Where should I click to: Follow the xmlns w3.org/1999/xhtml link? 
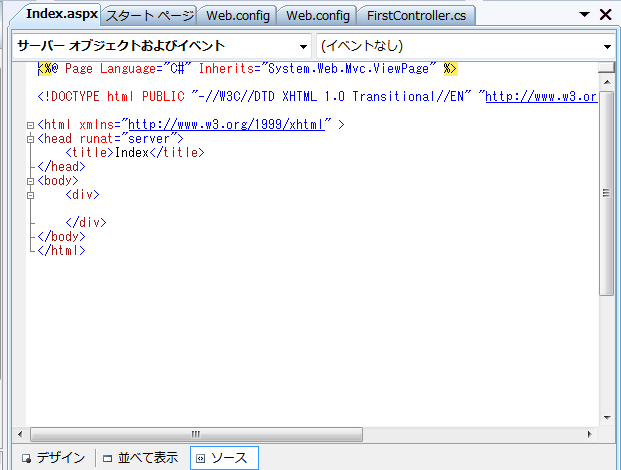pyautogui.click(x=226, y=125)
